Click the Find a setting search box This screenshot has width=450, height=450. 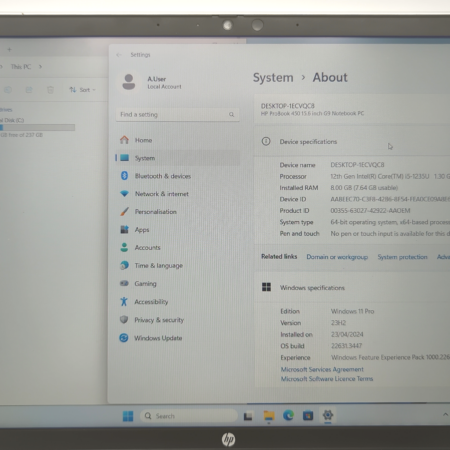click(177, 115)
